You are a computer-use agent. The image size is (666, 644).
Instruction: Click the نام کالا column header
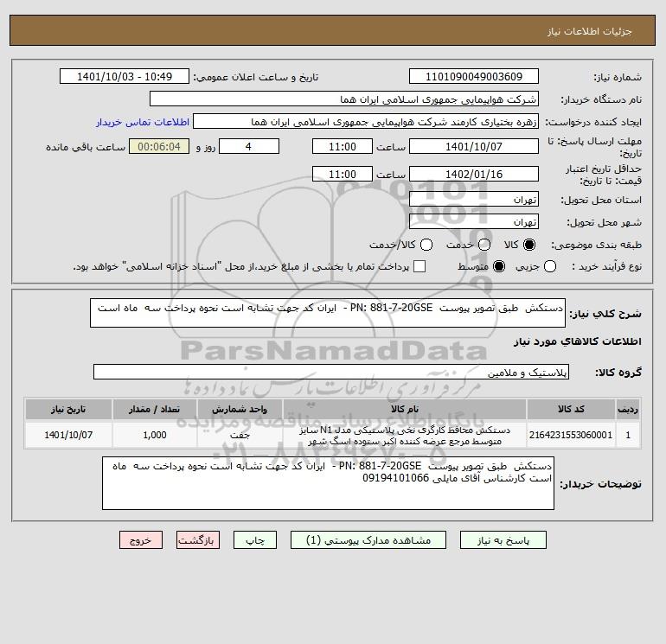coord(405,409)
